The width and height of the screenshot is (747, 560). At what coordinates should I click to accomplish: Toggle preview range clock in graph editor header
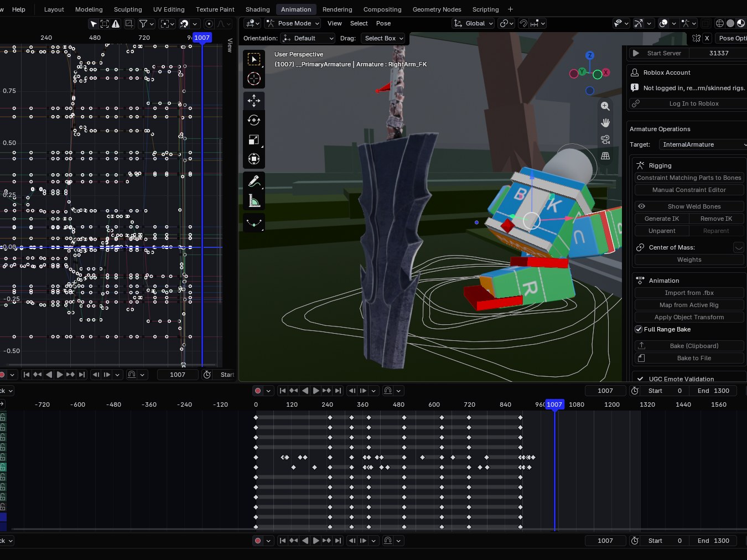[x=207, y=375]
